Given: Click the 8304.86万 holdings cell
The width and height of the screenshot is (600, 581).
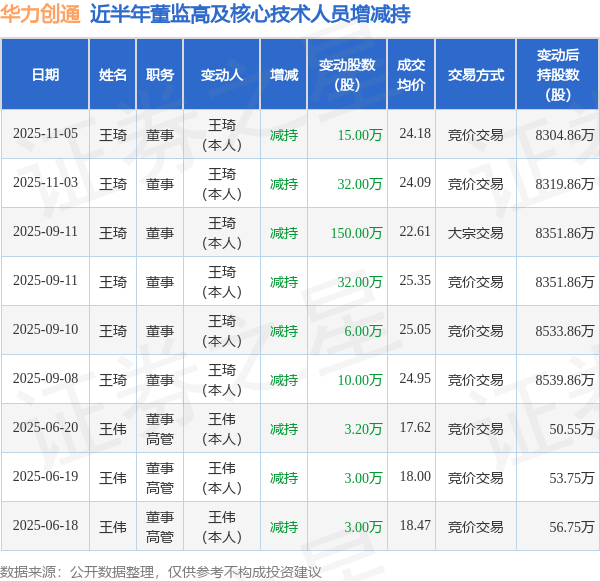Looking at the screenshot, I should [x=564, y=135].
